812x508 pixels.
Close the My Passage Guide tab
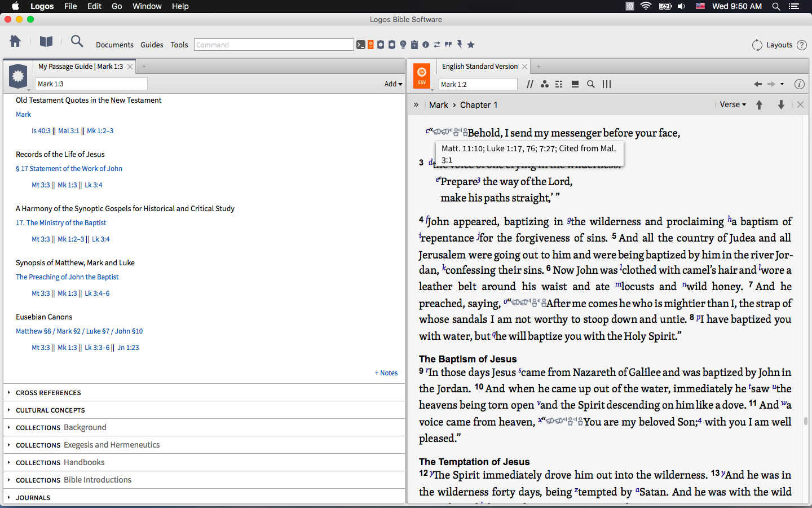pos(130,67)
